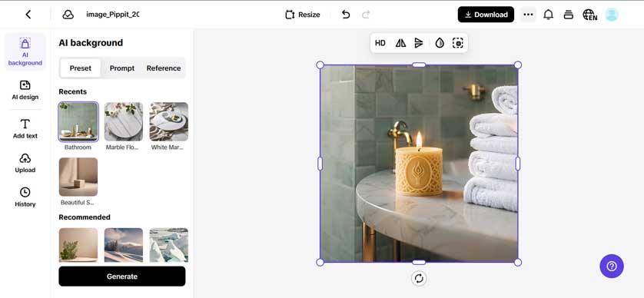Screen dimensions: 644x298
Task: Open the AI design sidebar tool
Action: point(25,91)
